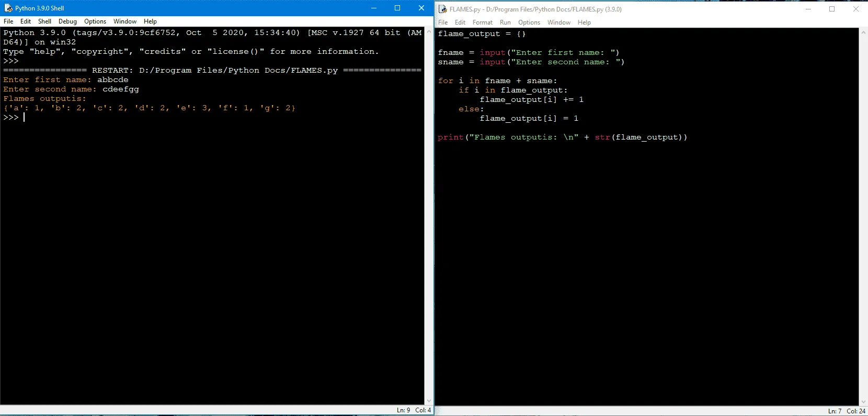Click the sname input line in editor
Screen dimensions: 868x416
click(x=531, y=62)
